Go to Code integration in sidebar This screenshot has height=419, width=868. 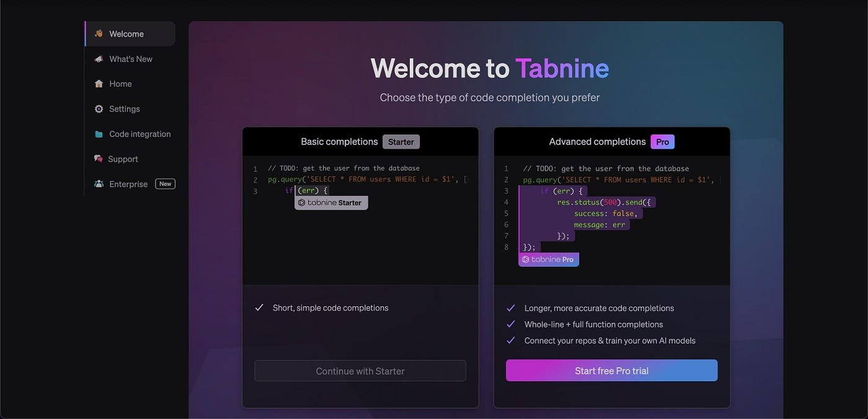139,134
